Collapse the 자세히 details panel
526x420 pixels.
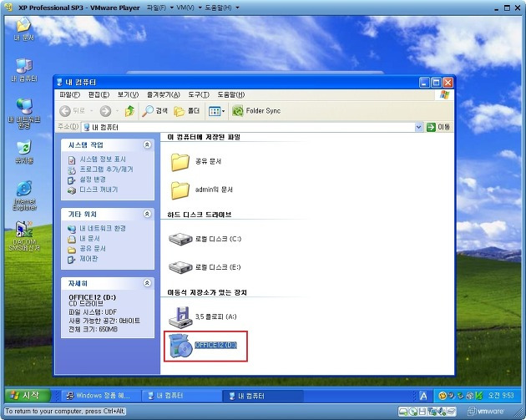[147, 283]
